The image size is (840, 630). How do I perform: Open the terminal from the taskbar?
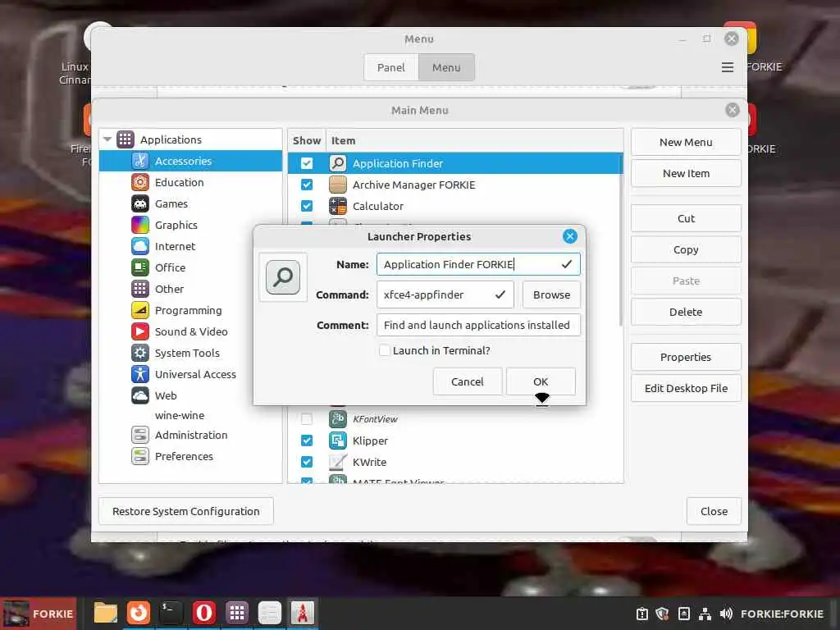[171, 613]
